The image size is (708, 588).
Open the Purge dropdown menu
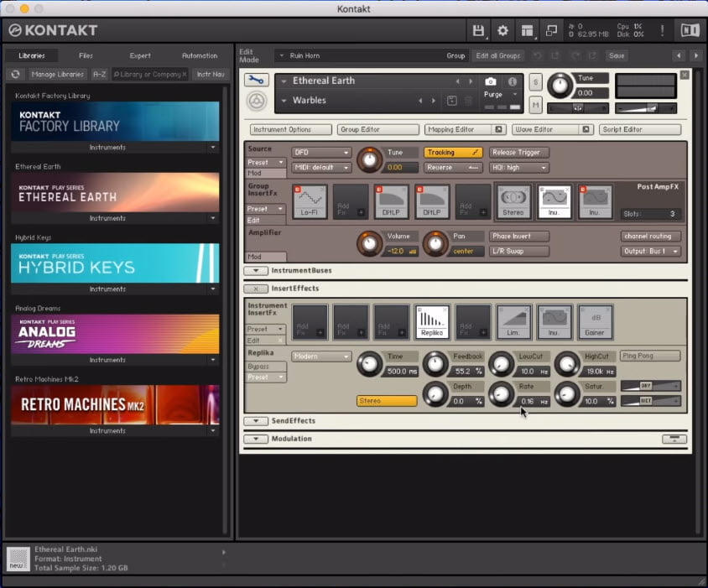[500, 95]
